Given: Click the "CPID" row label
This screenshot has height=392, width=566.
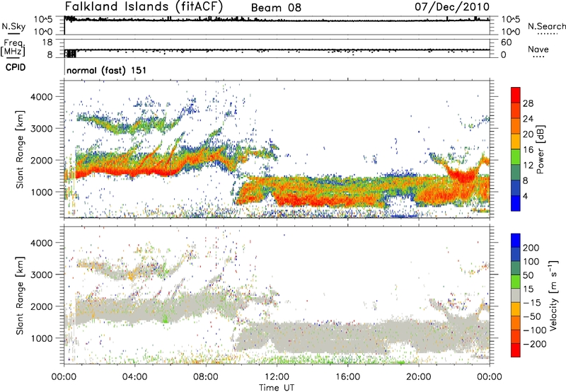Looking at the screenshot, I should (x=16, y=67).
